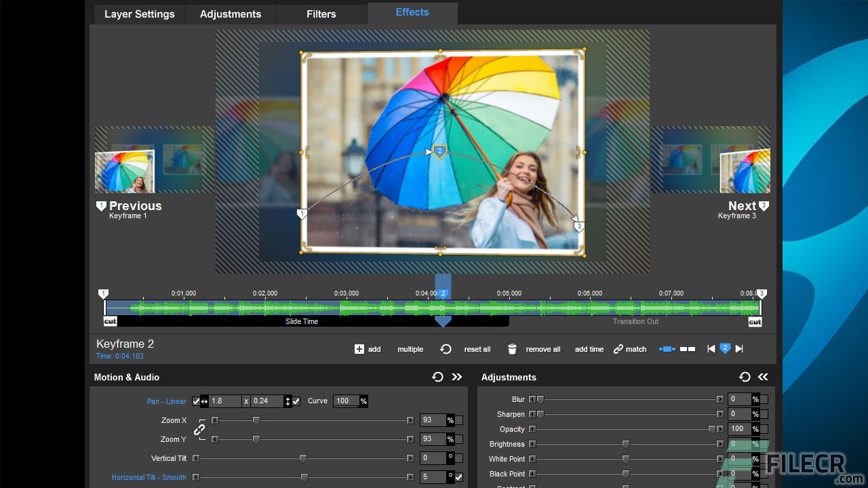
Task: Select keyframe 3 marker on preview motion path
Action: pos(578,226)
